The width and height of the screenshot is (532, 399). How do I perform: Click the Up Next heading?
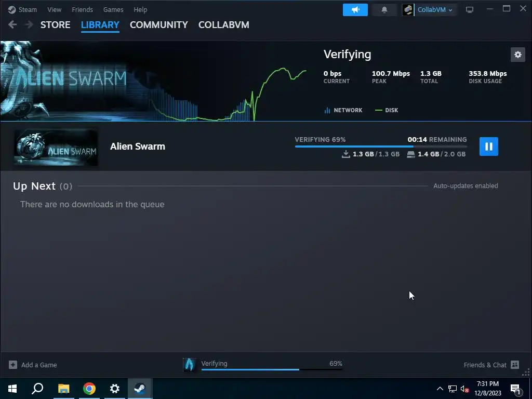coord(34,186)
